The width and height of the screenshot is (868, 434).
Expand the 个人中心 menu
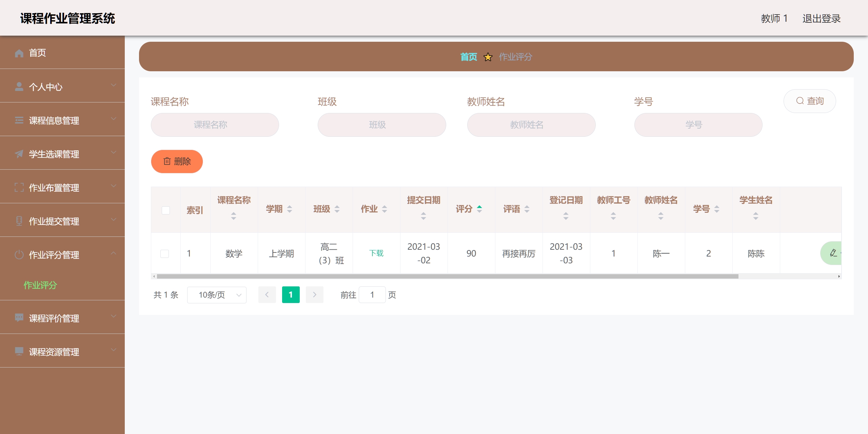[114, 85]
